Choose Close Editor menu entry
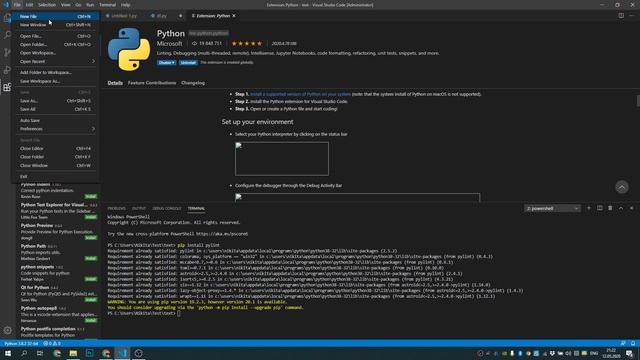This screenshot has height=360, width=640. [56, 149]
